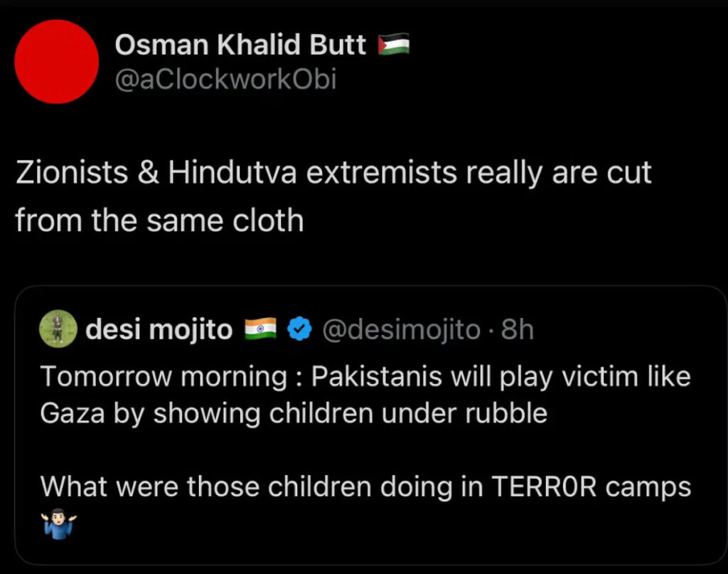Click the Palestinian flag emoji beside Osman's name

pos(394,43)
